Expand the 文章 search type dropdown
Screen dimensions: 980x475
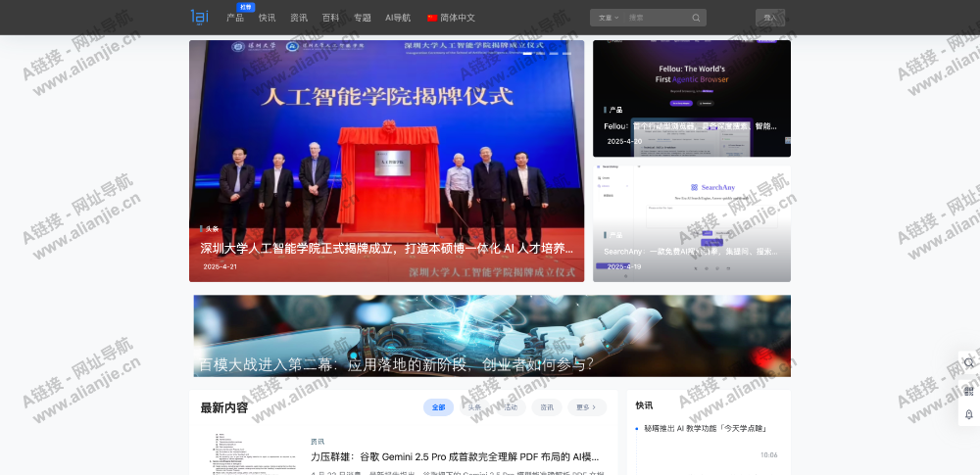point(609,18)
